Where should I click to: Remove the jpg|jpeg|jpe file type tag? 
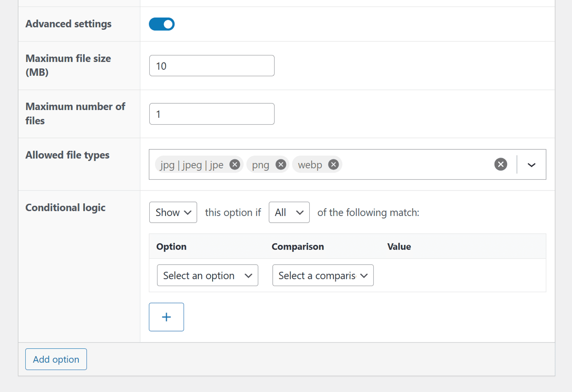[x=235, y=164]
